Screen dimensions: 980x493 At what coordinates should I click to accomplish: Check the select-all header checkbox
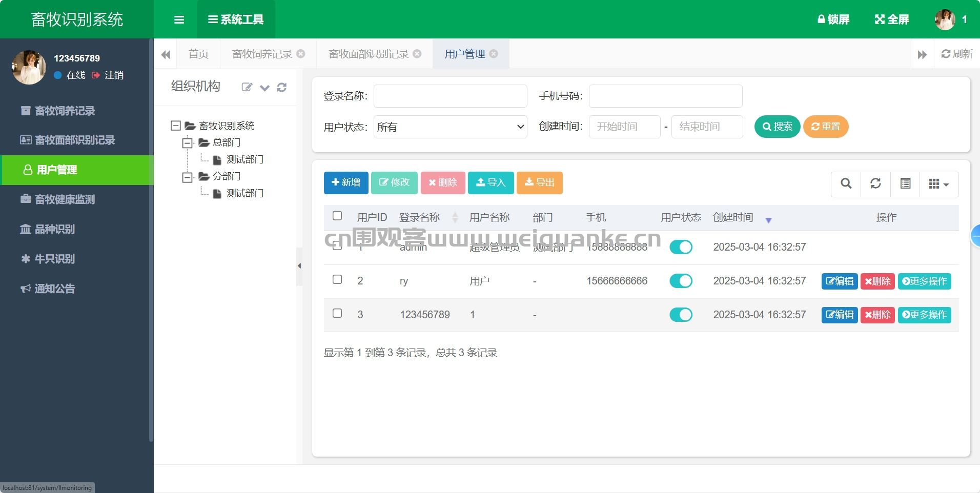click(x=337, y=216)
